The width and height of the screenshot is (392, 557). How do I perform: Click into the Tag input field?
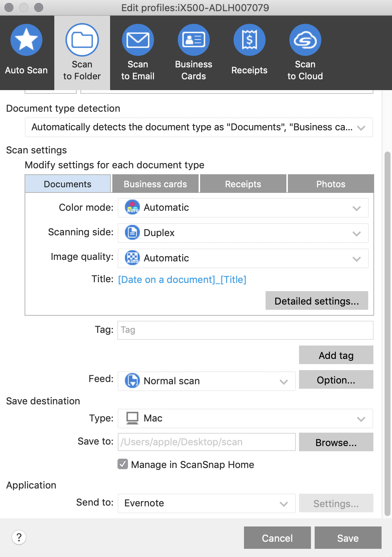click(245, 330)
